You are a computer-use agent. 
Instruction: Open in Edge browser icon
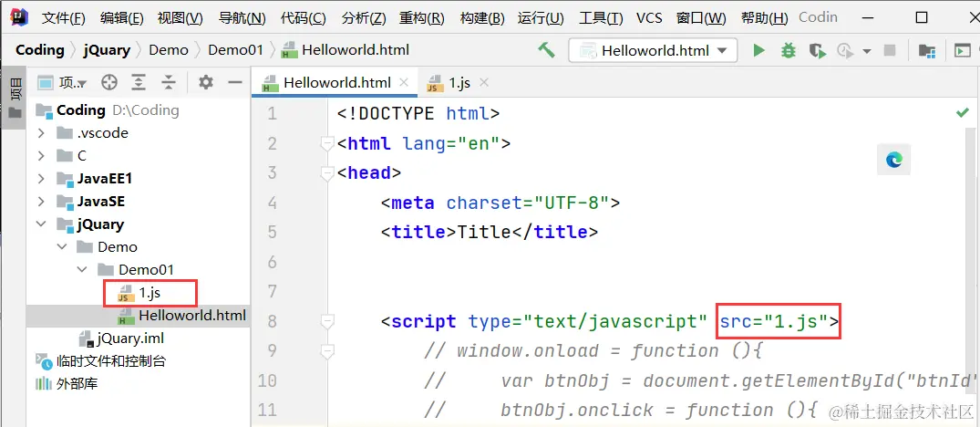893,160
